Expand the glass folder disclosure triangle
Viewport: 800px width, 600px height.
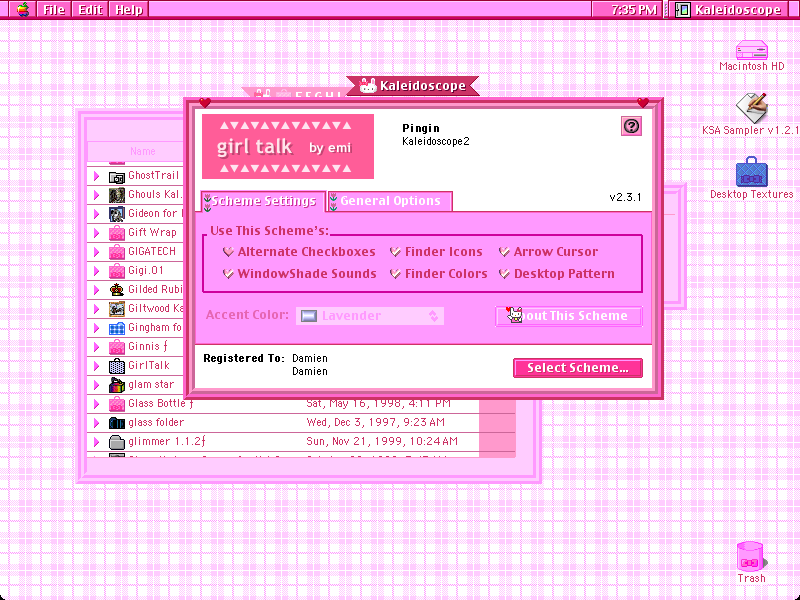[x=96, y=423]
